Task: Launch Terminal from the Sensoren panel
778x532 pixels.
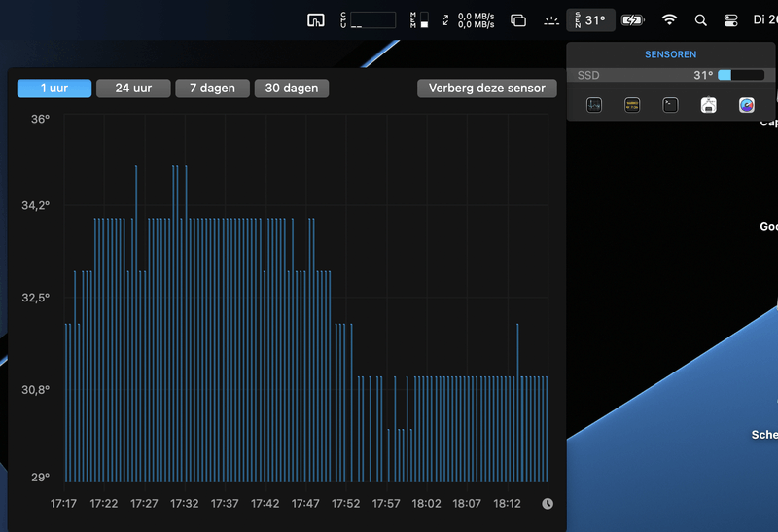Action: tap(670, 105)
